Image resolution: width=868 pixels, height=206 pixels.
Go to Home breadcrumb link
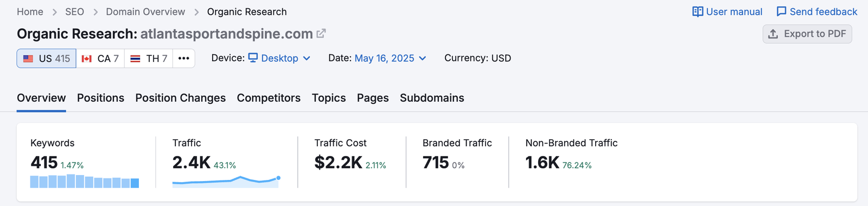[30, 12]
